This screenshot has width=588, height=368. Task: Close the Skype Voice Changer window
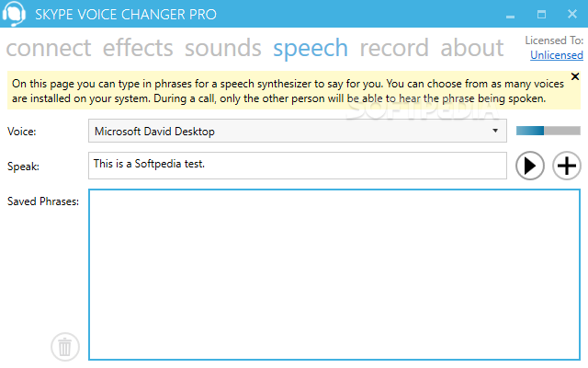572,15
